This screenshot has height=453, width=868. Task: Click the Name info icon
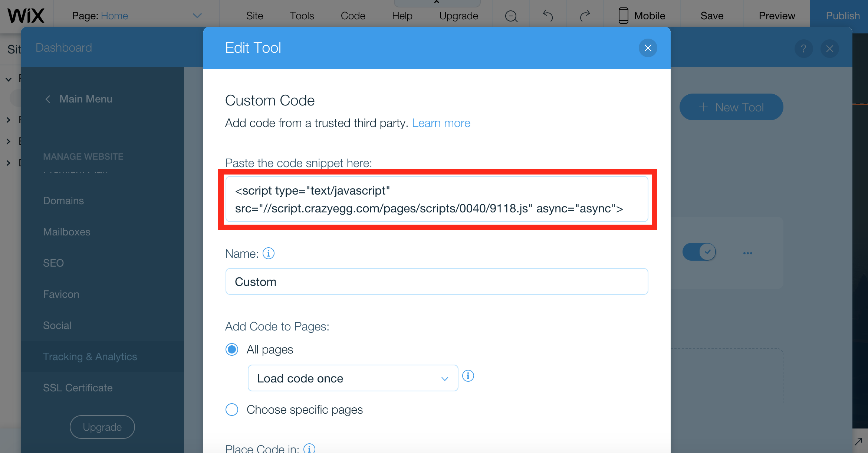pyautogui.click(x=269, y=253)
